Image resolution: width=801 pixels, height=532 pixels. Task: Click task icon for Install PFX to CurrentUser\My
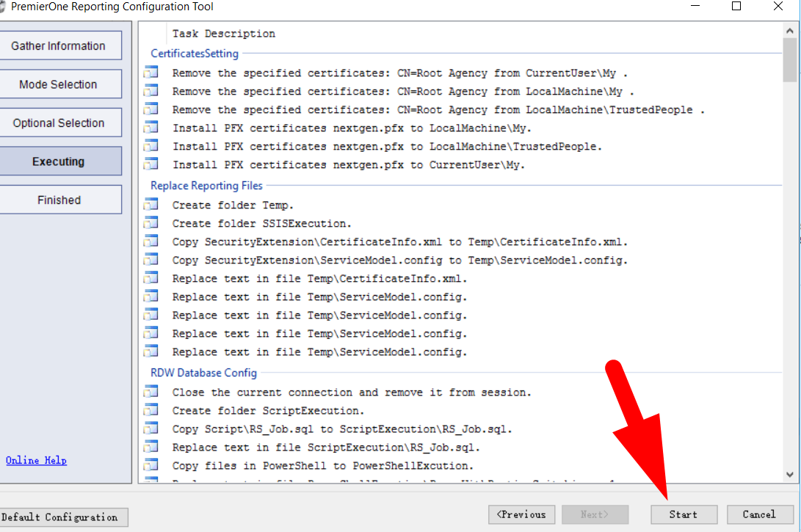pyautogui.click(x=151, y=164)
